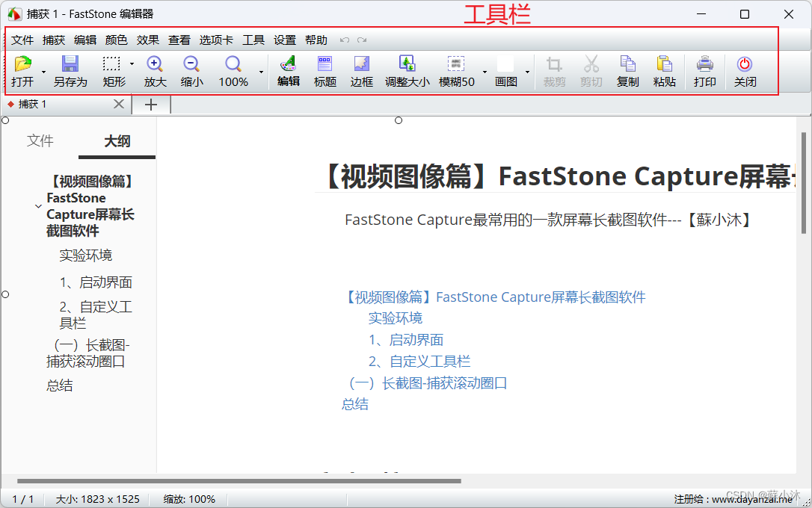The height and width of the screenshot is (508, 812).
Task: Click the Caption (标题) tool icon
Action: point(325,64)
